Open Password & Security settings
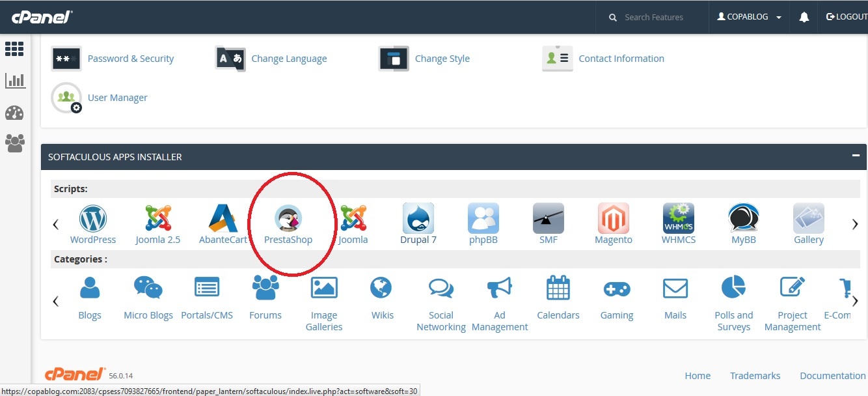This screenshot has width=868, height=396. [x=130, y=59]
